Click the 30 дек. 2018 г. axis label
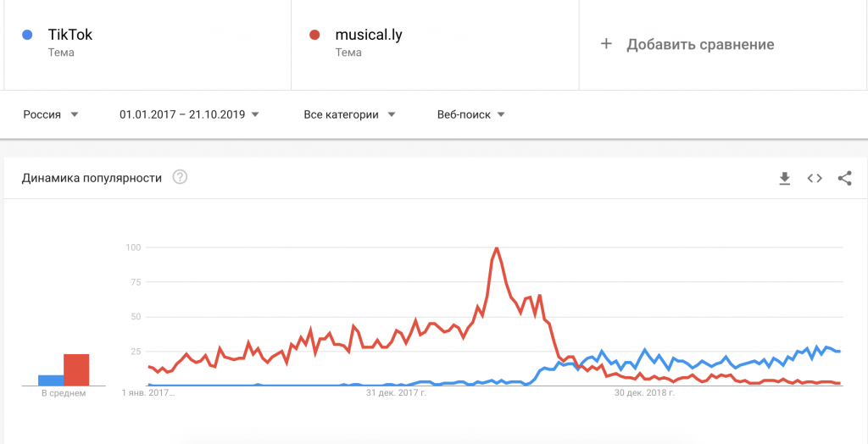The height and width of the screenshot is (444, 868). 644,393
